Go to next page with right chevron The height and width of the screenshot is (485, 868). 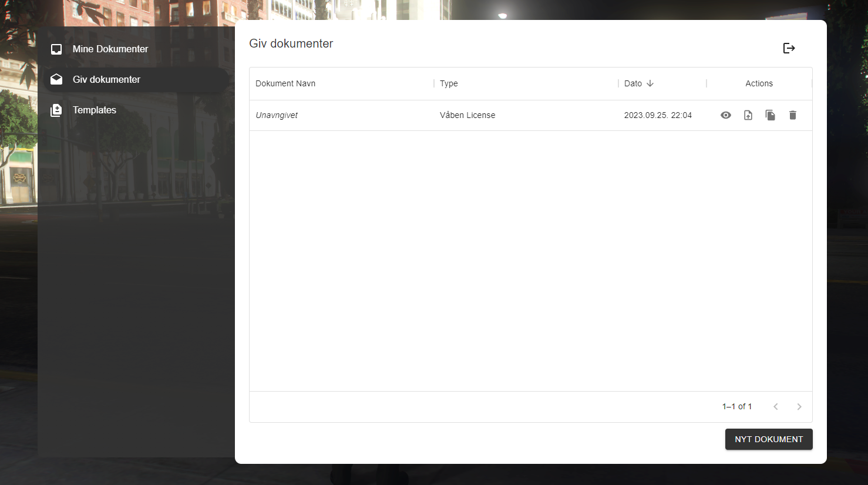point(799,406)
